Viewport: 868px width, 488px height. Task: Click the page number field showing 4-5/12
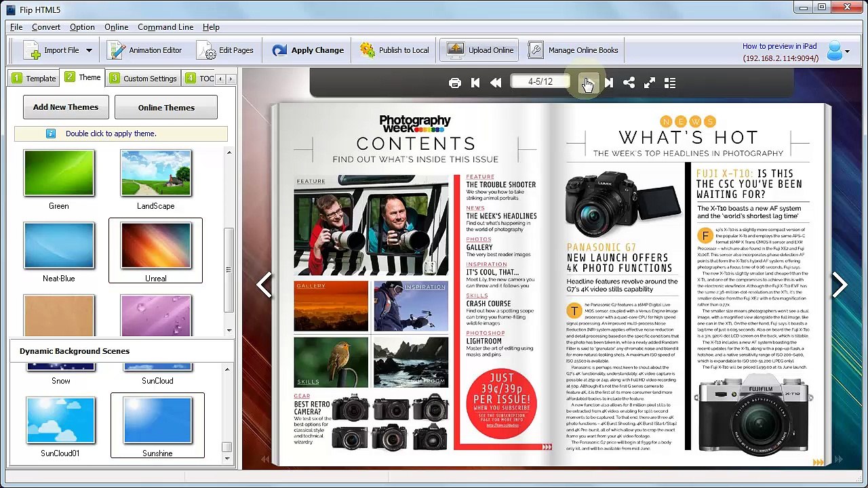click(540, 82)
